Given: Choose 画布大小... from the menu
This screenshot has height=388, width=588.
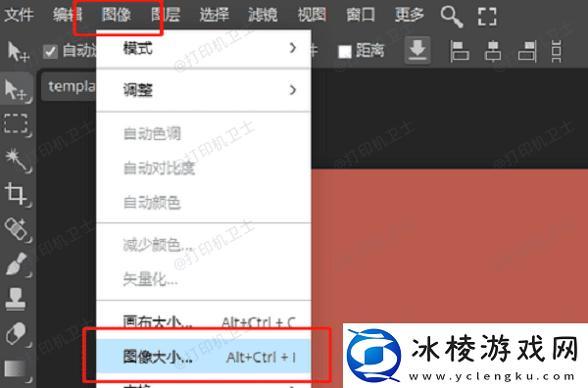Looking at the screenshot, I should click(x=204, y=321).
